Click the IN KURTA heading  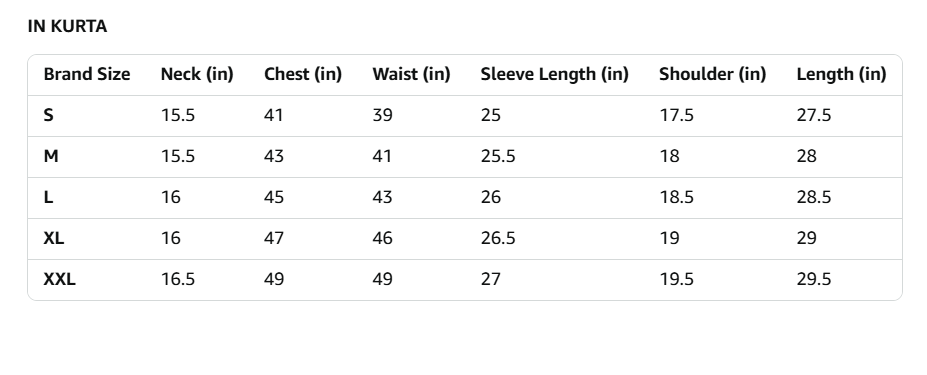pyautogui.click(x=67, y=27)
